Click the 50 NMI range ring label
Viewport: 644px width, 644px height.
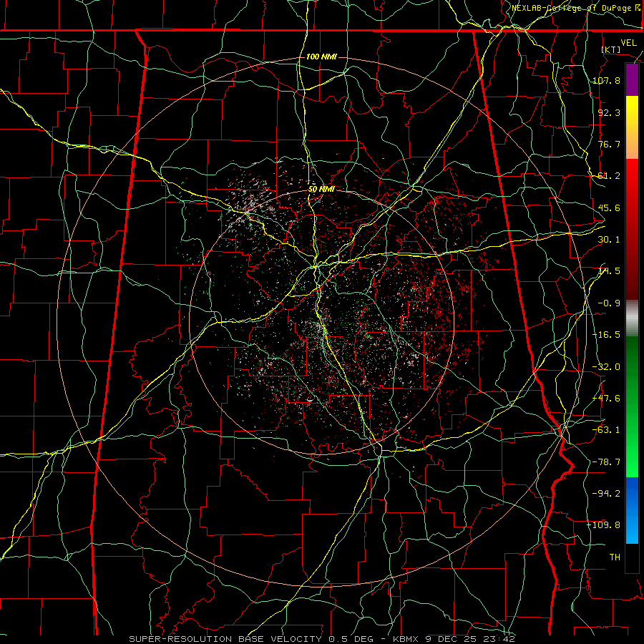pyautogui.click(x=321, y=190)
